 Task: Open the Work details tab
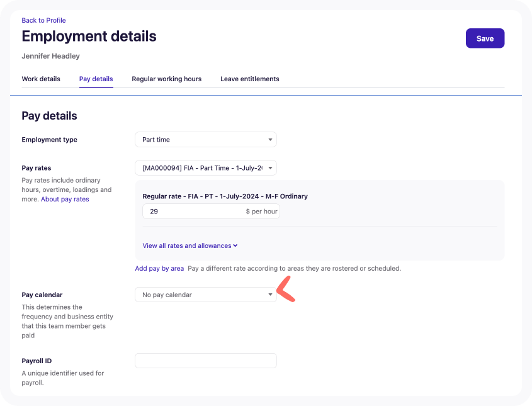click(x=41, y=79)
